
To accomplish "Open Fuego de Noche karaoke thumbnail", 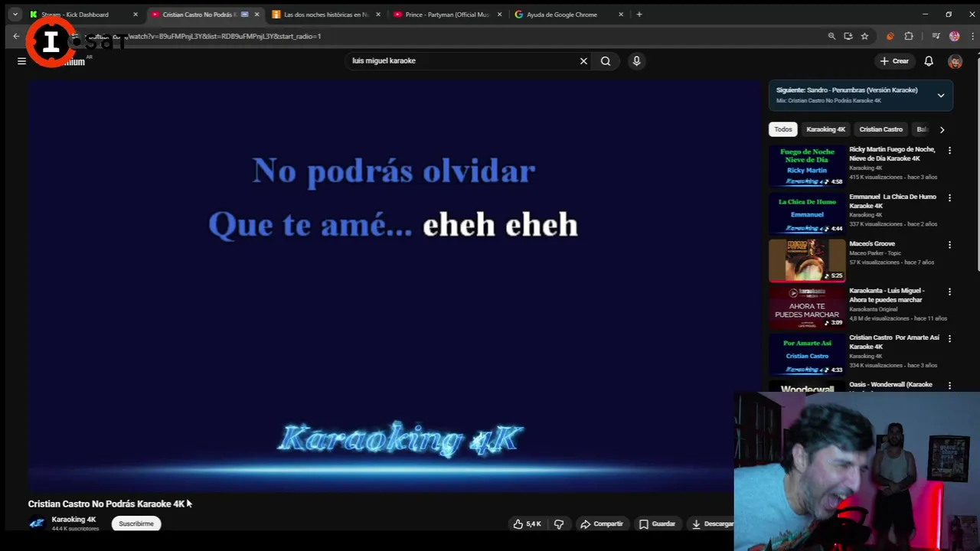I will coord(807,166).
